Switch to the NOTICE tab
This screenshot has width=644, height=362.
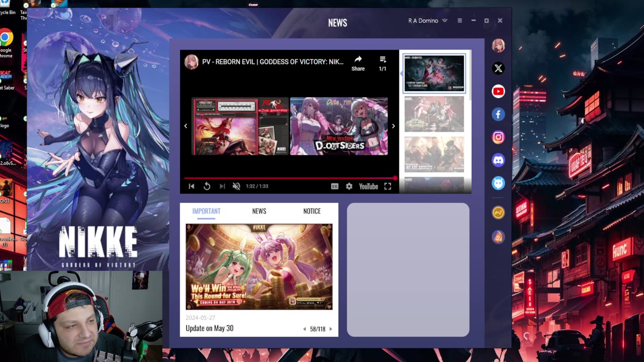[x=312, y=211]
